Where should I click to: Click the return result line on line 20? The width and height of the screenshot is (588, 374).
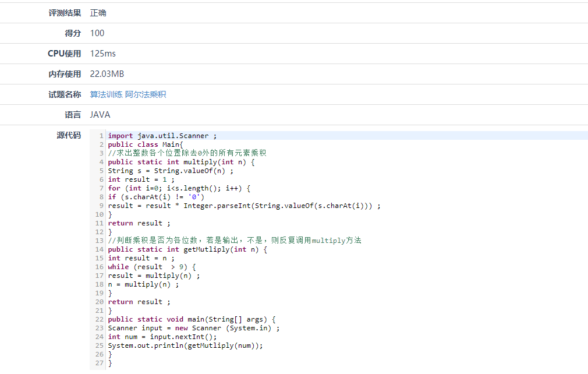tap(139, 302)
